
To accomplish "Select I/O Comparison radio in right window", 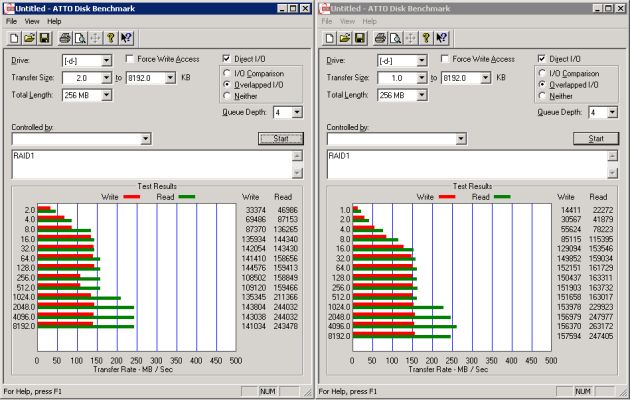I will [x=542, y=73].
